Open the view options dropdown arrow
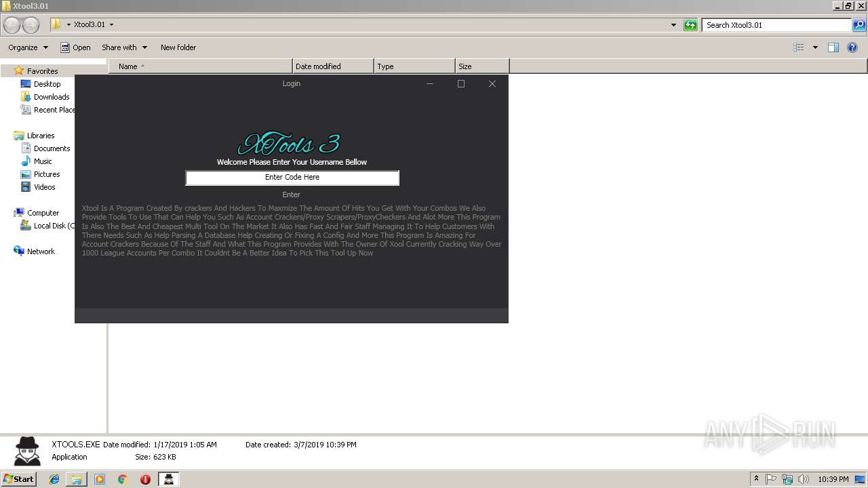 coord(815,47)
